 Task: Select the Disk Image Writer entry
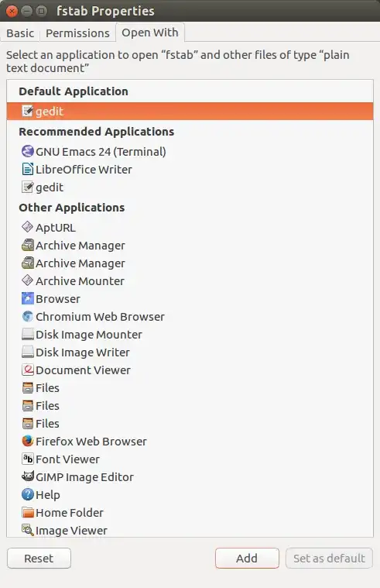(190, 352)
